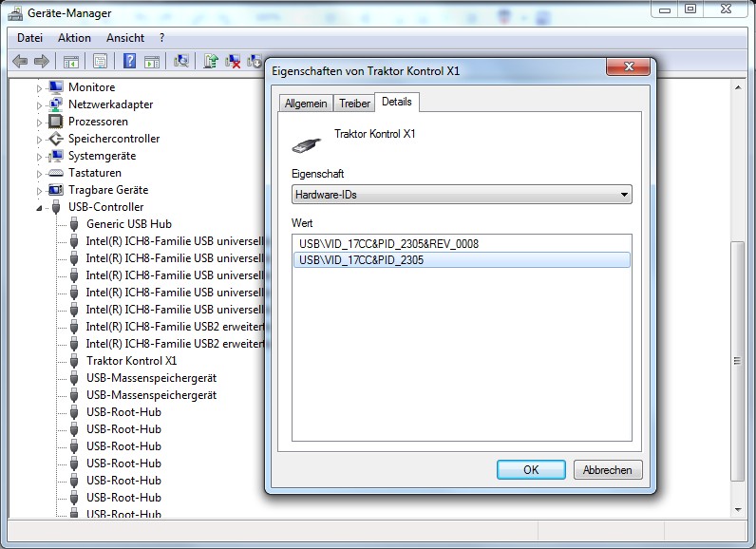Click the Systemgeräte category icon

coord(56,156)
